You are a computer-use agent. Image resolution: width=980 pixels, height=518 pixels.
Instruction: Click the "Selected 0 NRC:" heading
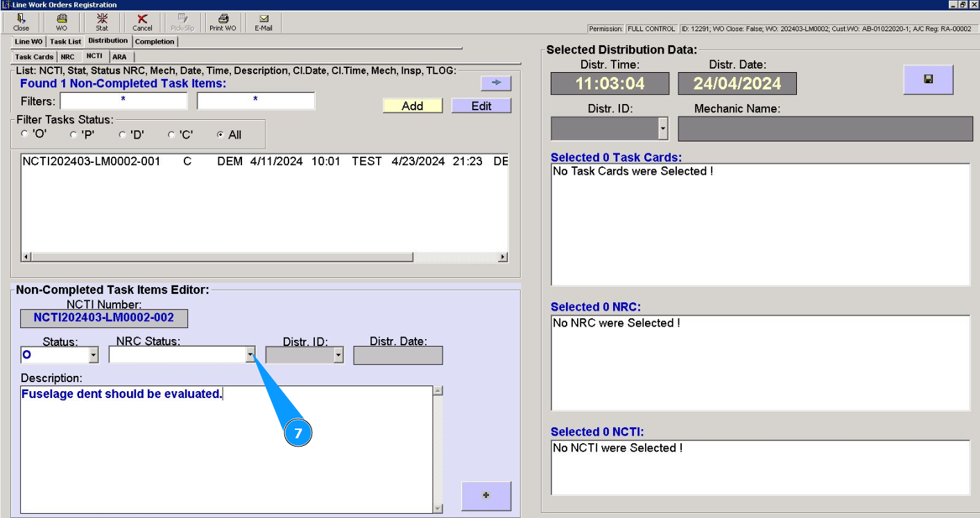(x=596, y=307)
